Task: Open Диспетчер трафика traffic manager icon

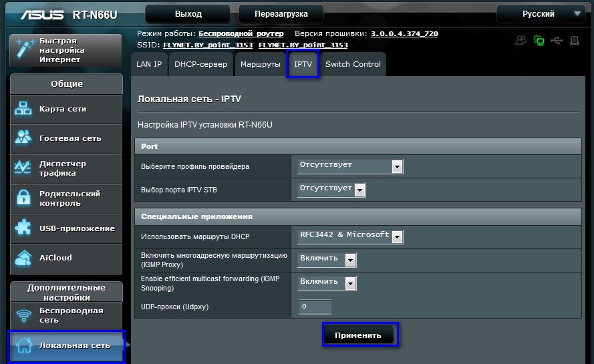Action: pos(23,168)
